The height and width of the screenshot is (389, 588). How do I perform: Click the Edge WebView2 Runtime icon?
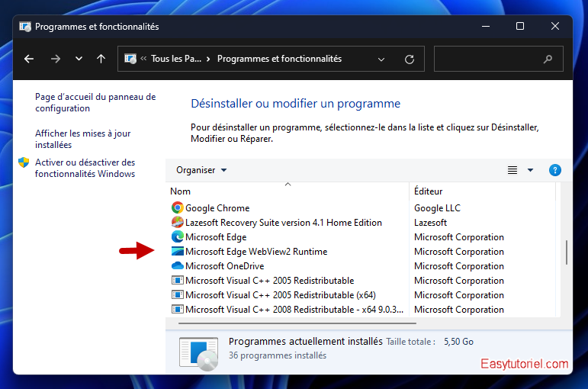pyautogui.click(x=178, y=252)
